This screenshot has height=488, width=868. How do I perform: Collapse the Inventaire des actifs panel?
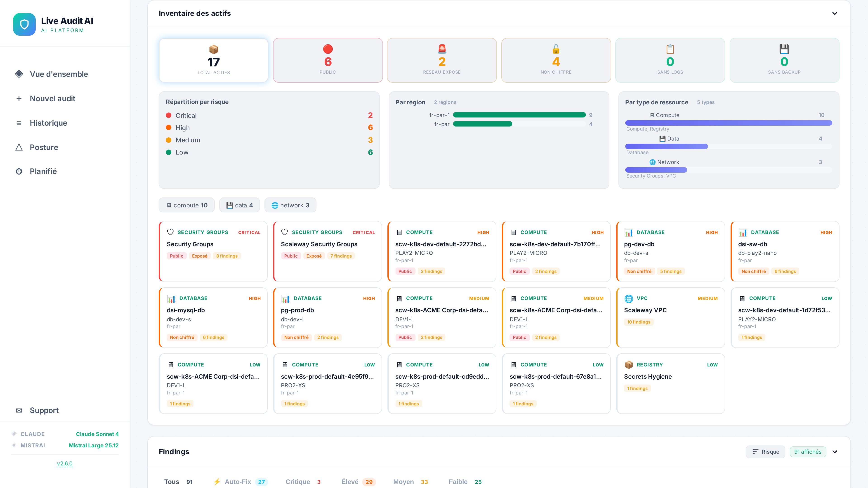click(x=835, y=14)
